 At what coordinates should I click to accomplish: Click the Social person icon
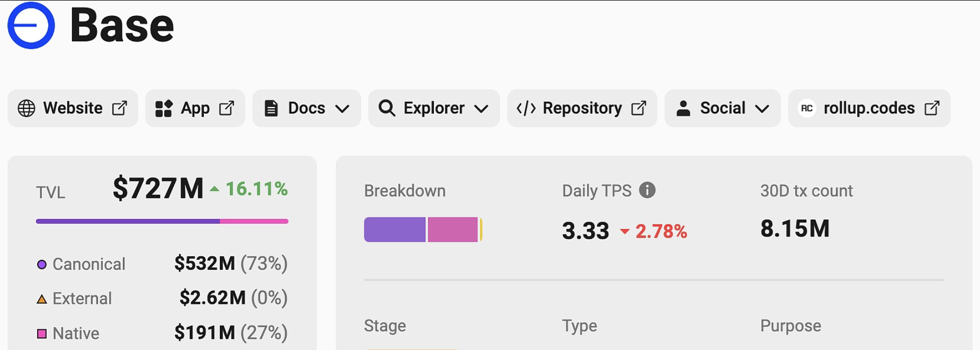pyautogui.click(x=683, y=108)
